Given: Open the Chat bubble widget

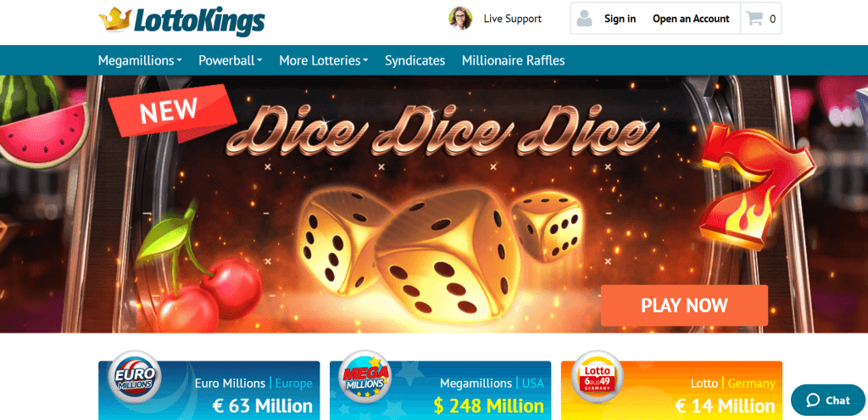Looking at the screenshot, I should tap(828, 400).
